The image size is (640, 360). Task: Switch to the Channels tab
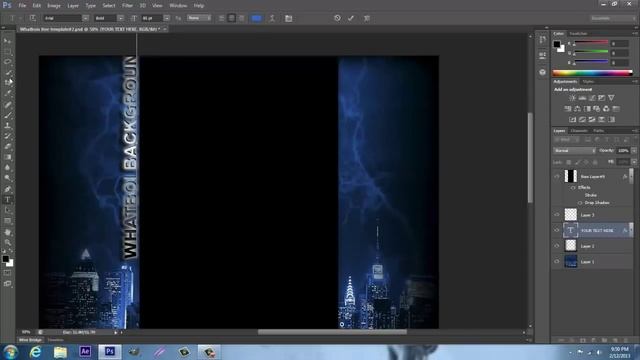(x=579, y=131)
